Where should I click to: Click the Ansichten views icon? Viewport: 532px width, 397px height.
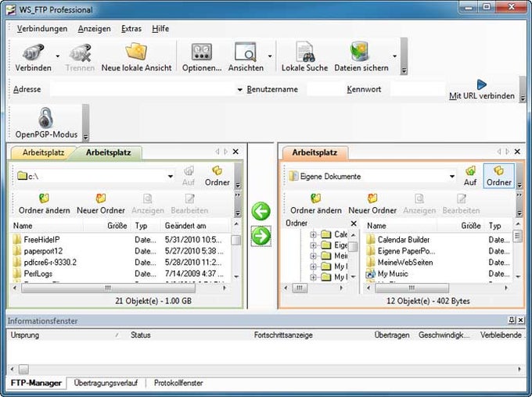coord(246,52)
